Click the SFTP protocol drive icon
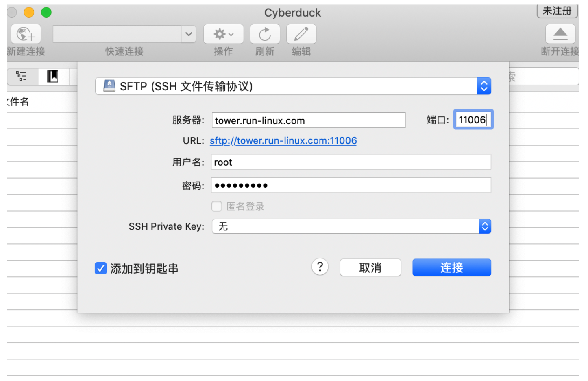 coord(109,86)
